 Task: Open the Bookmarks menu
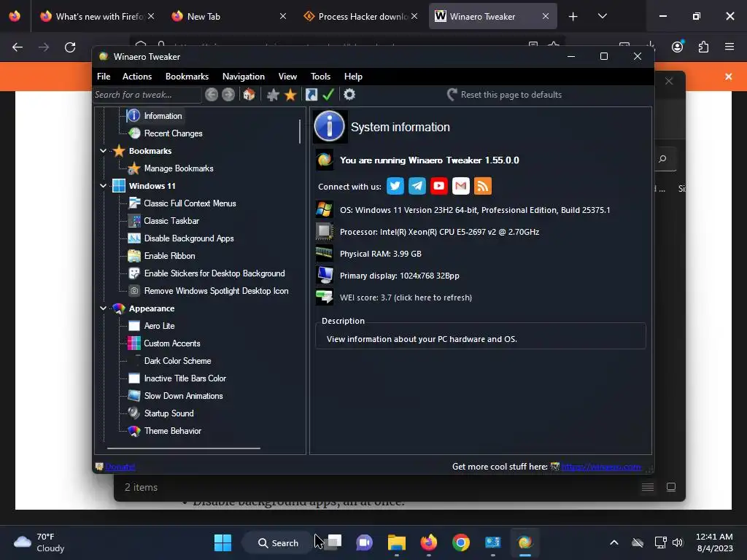tap(187, 77)
